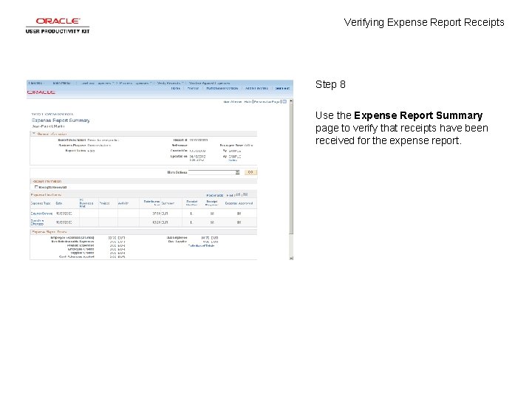The width and height of the screenshot is (532, 399).
Task: Click the view-all icon in the grid header
Action: pos(238,195)
